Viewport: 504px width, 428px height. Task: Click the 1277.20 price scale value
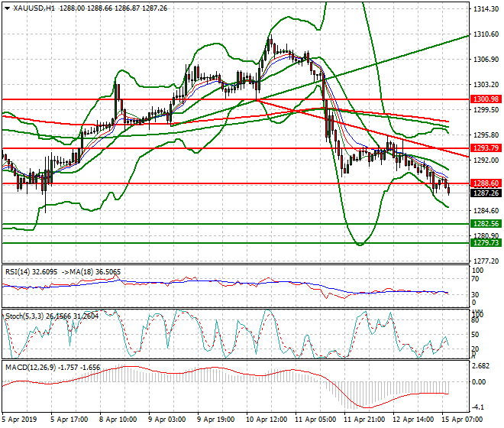(x=486, y=261)
